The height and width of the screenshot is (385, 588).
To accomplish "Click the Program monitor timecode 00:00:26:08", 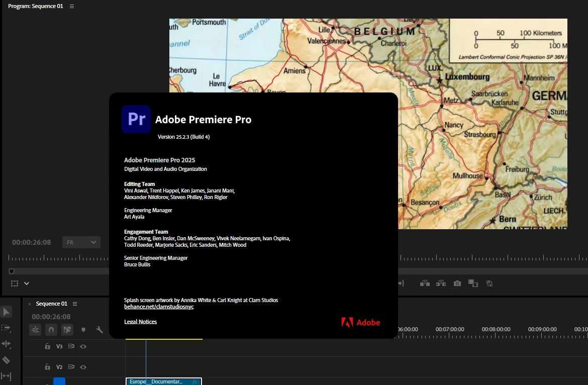I will coord(32,243).
